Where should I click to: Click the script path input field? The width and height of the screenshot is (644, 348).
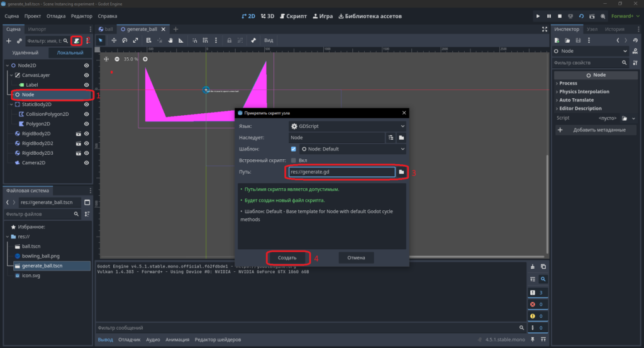click(x=341, y=172)
